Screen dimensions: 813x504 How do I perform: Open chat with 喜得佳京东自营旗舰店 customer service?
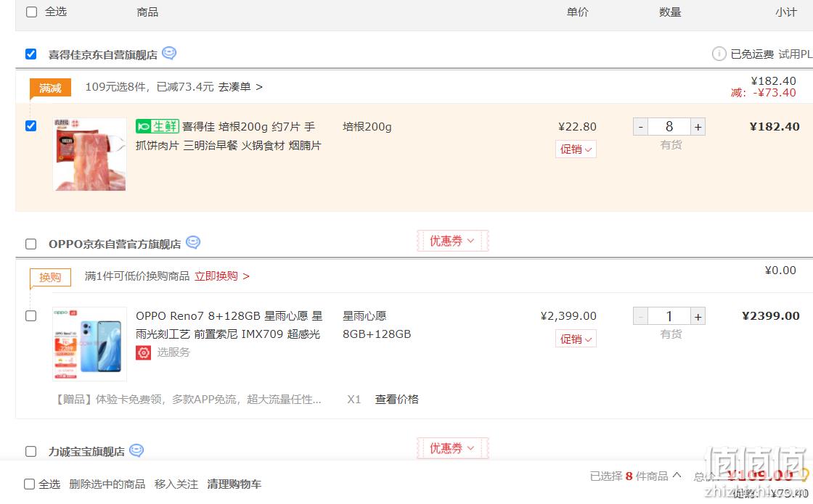point(169,54)
